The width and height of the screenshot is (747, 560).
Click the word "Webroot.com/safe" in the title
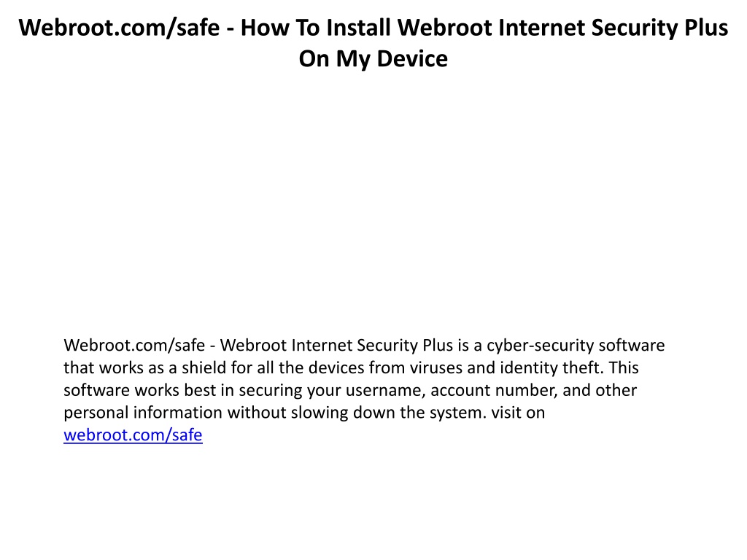point(119,28)
